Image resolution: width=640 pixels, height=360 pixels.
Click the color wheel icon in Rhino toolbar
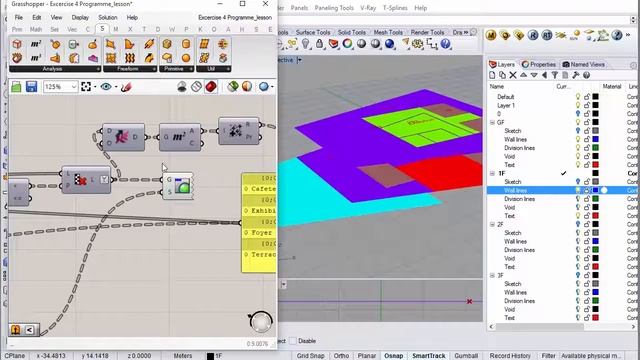tap(347, 44)
